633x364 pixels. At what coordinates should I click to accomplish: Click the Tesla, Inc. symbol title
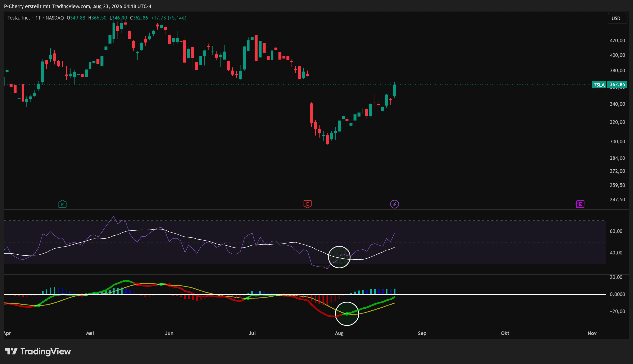[19, 18]
